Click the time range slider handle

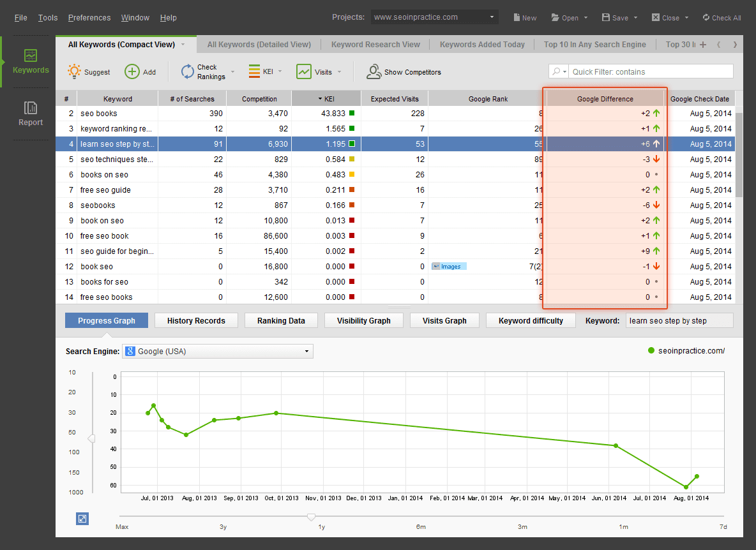point(311,516)
